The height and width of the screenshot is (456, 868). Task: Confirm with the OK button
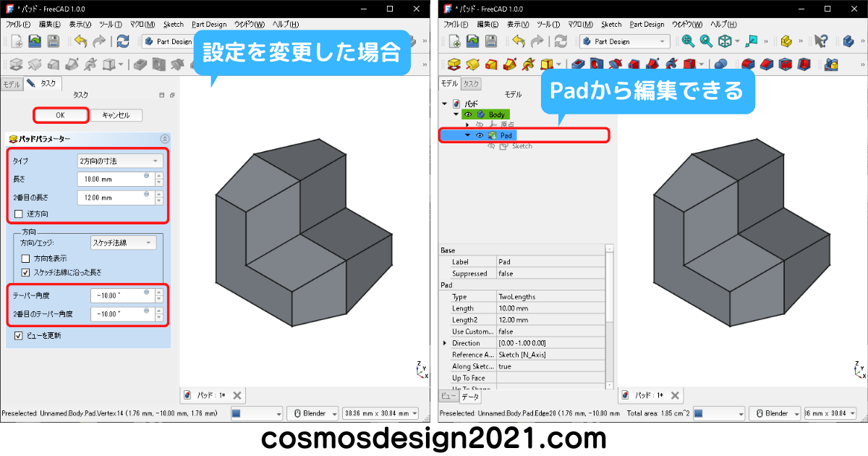[61, 115]
